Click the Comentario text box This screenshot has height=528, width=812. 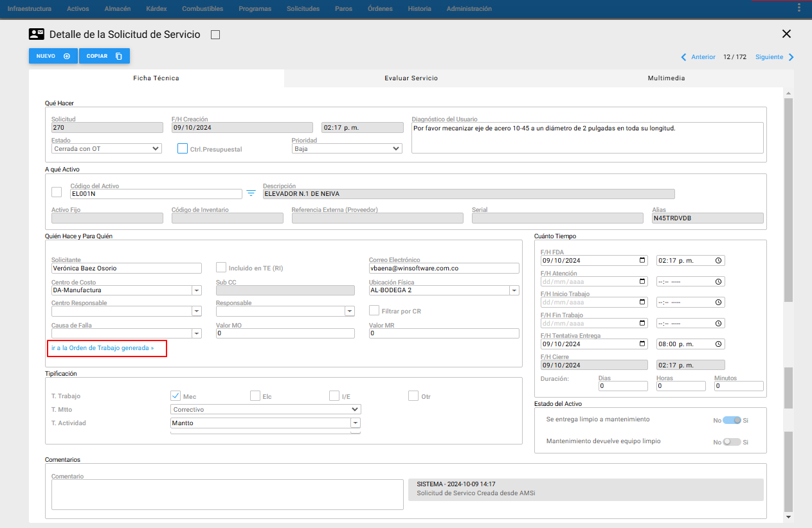(x=228, y=495)
